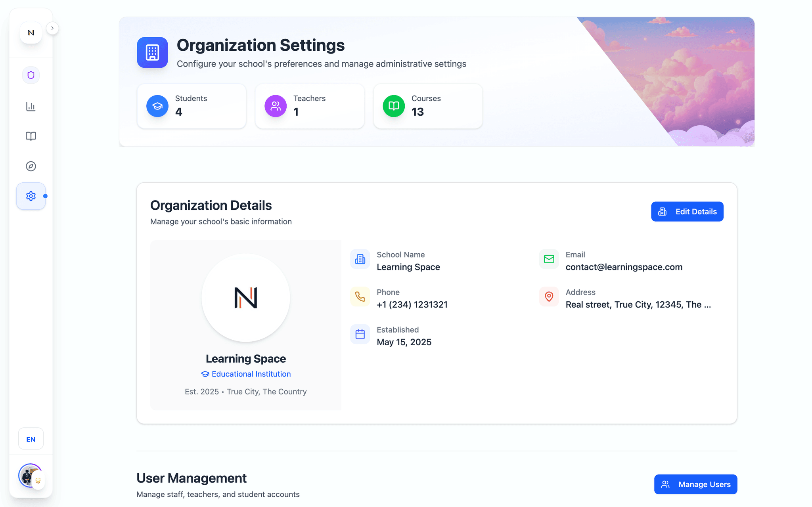Click Est. 2025 True City caption
812x507 pixels.
click(x=246, y=392)
